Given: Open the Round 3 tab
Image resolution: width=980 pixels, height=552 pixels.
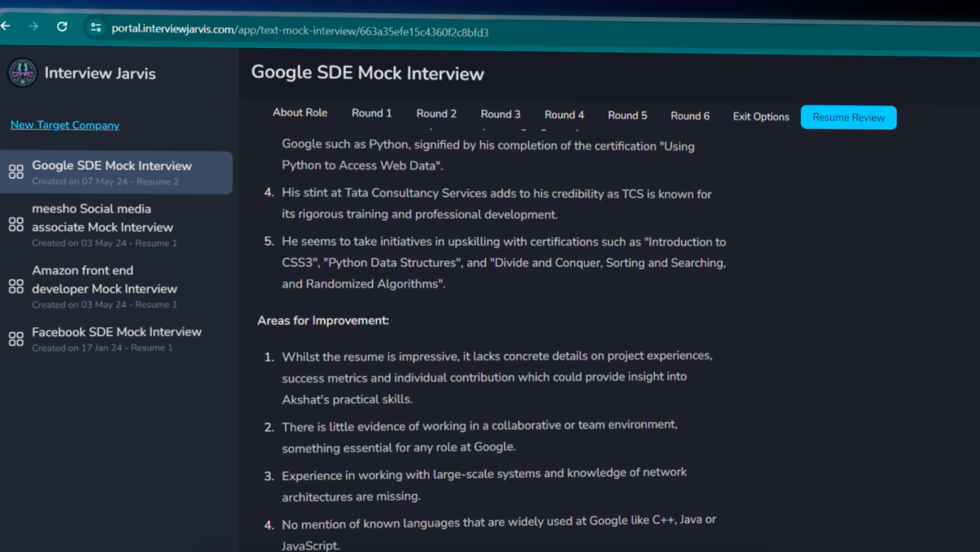Looking at the screenshot, I should point(500,114).
